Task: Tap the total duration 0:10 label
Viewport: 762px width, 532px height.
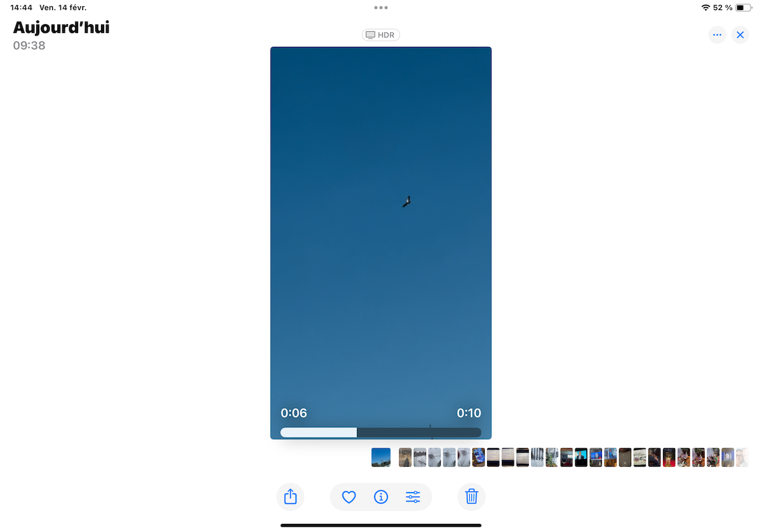Action: pyautogui.click(x=469, y=413)
